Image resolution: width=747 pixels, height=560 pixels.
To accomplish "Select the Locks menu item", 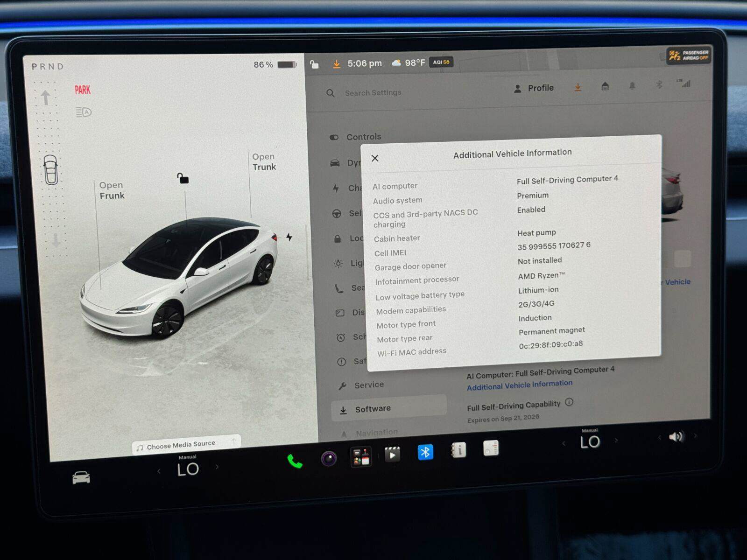I will pos(349,238).
